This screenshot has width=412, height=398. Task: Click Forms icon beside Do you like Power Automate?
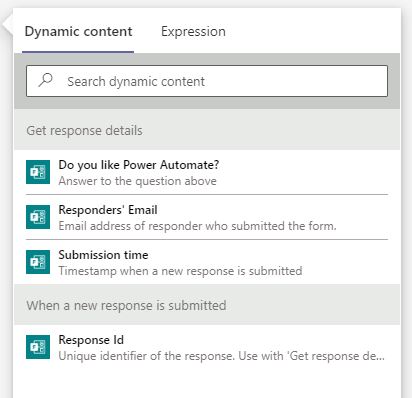(38, 172)
